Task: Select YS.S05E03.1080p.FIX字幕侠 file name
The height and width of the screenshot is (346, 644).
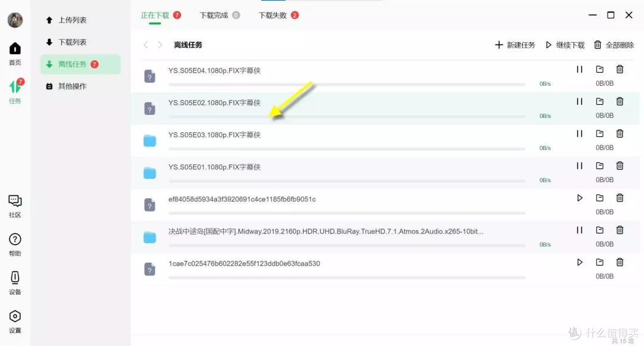Action: [215, 135]
